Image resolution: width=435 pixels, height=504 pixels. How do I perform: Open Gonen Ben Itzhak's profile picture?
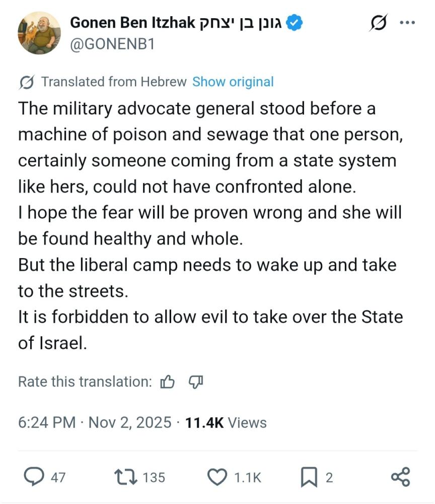[x=39, y=32]
